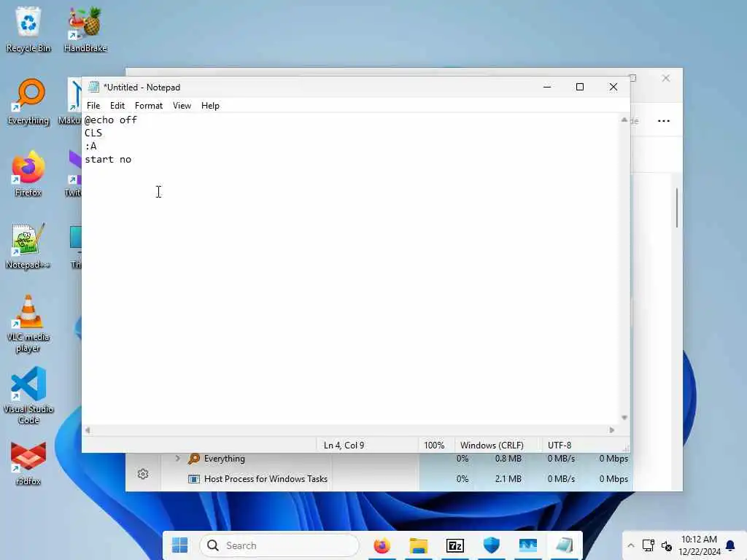
Task: Open Windows Security shield taskbar icon
Action: pos(491,545)
